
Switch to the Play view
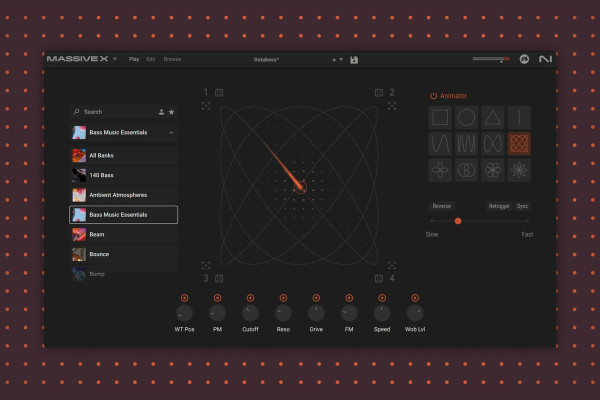134,59
